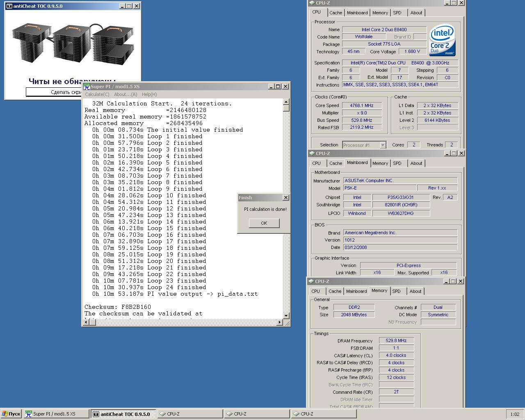Click the antiCheat TOC title bar icon
Screen dimensions: 525x420
coord(9,6)
